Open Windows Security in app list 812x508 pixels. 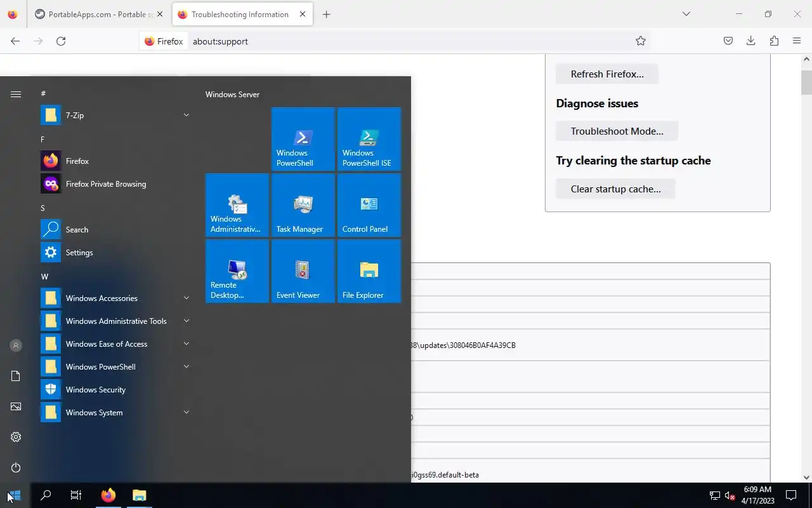coord(116,390)
